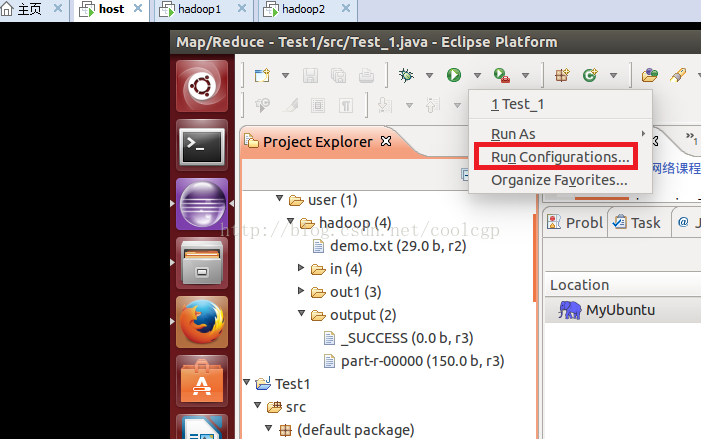
Task: Click the Run External Tools icon
Action: pyautogui.click(x=502, y=75)
